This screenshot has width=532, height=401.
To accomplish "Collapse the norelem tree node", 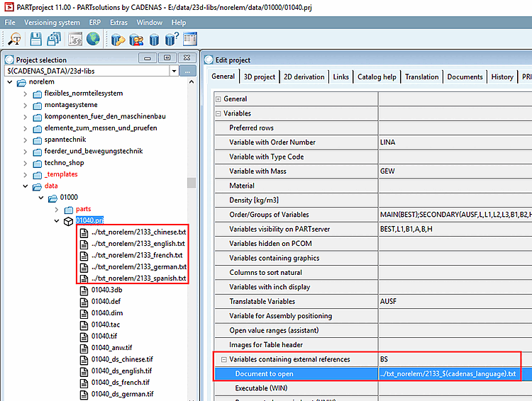I will click(10, 82).
